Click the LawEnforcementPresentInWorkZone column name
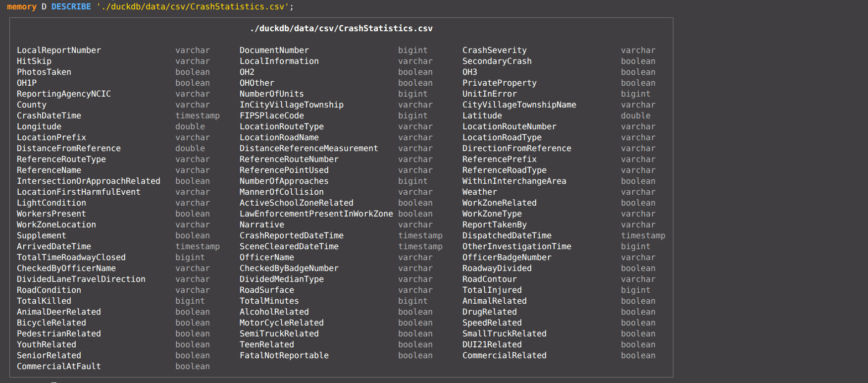The height and width of the screenshot is (383, 868). point(316,214)
